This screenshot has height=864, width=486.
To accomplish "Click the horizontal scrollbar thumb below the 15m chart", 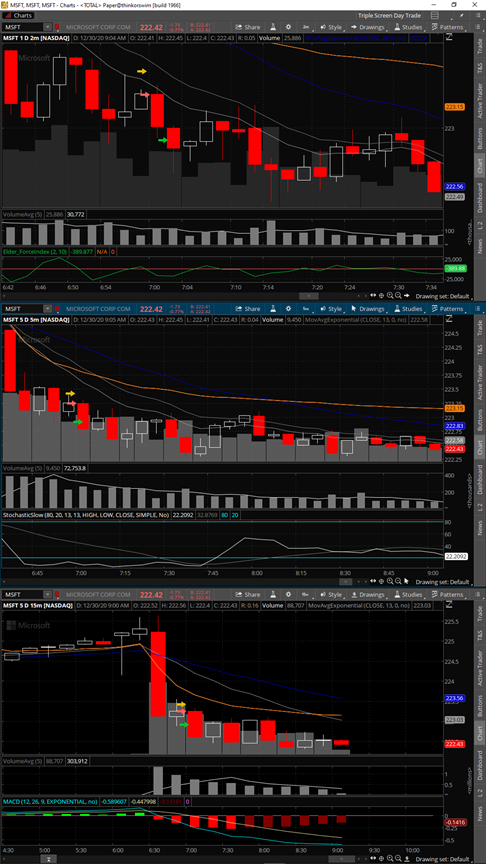I will pyautogui.click(x=341, y=858).
